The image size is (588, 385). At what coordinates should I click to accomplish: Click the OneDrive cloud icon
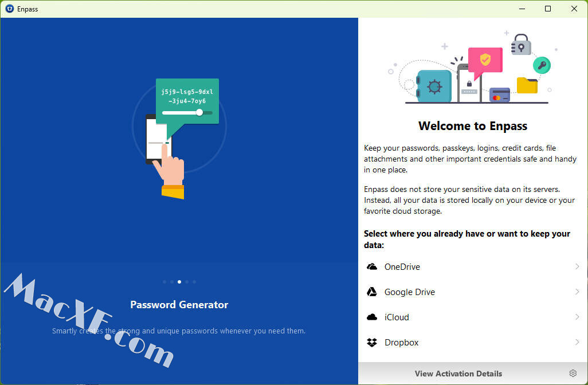371,267
